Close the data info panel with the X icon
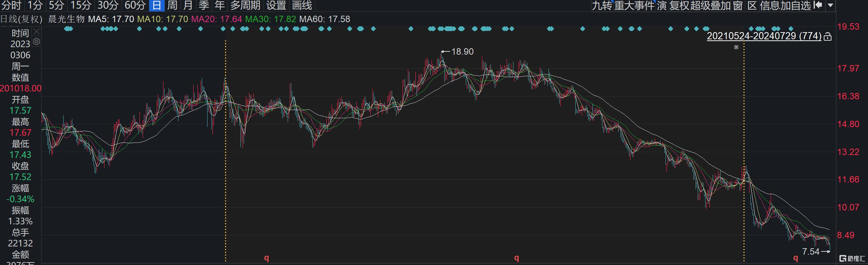 coord(36,32)
